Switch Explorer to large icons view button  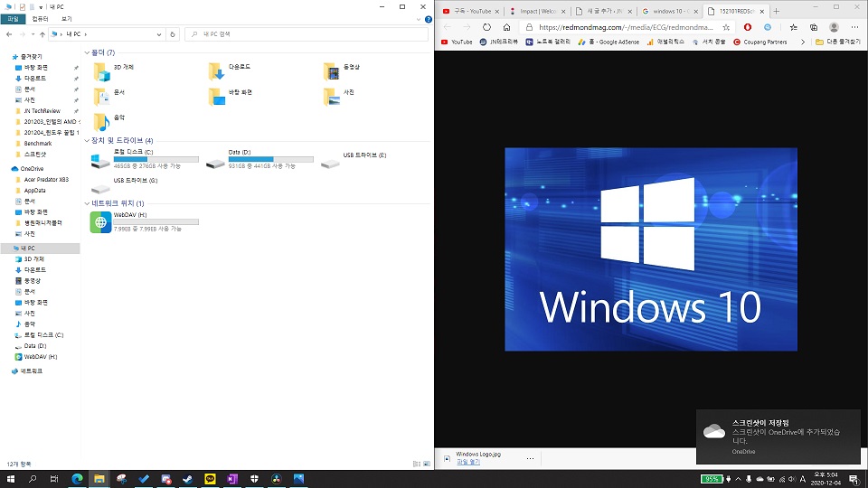pos(427,464)
